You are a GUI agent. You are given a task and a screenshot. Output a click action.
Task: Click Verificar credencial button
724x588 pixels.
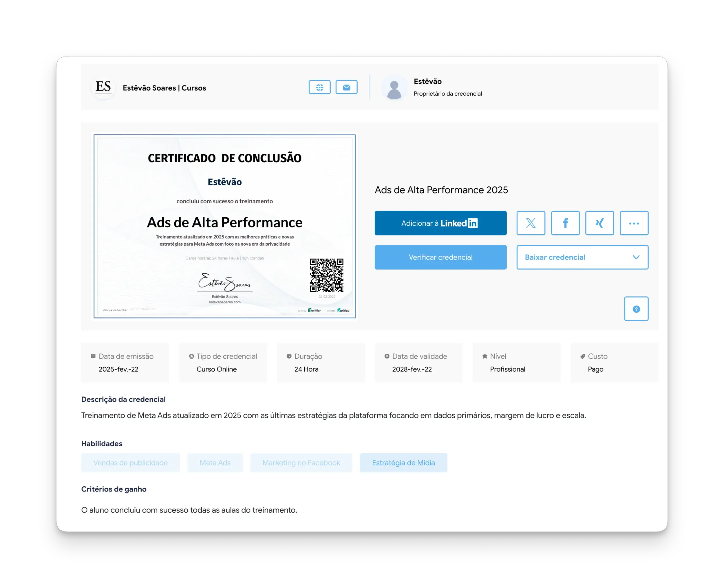(440, 258)
